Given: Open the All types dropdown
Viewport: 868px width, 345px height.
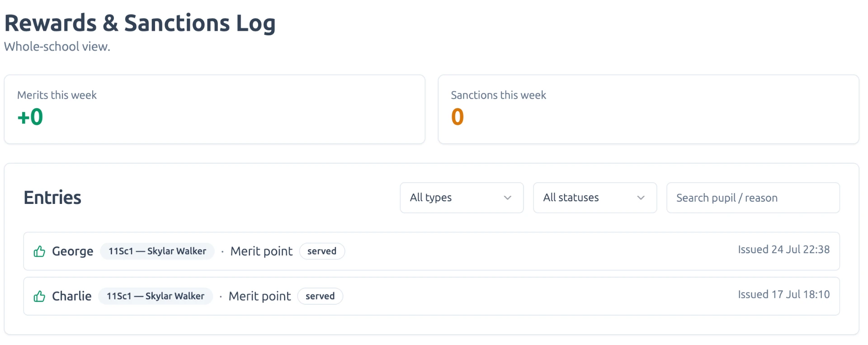Looking at the screenshot, I should click(462, 198).
